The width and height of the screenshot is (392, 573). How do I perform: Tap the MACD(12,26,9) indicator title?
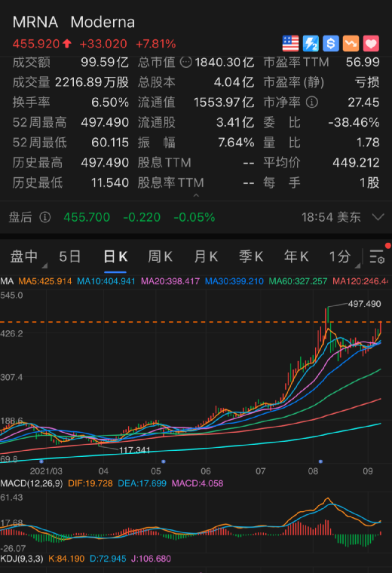(x=32, y=483)
